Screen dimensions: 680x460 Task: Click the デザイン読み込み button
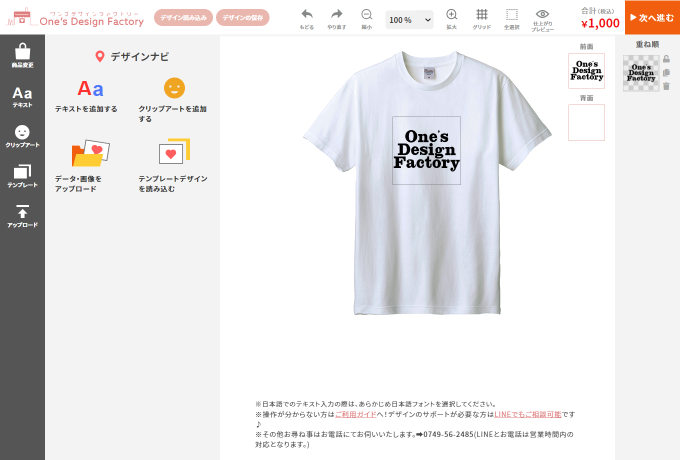tap(183, 18)
